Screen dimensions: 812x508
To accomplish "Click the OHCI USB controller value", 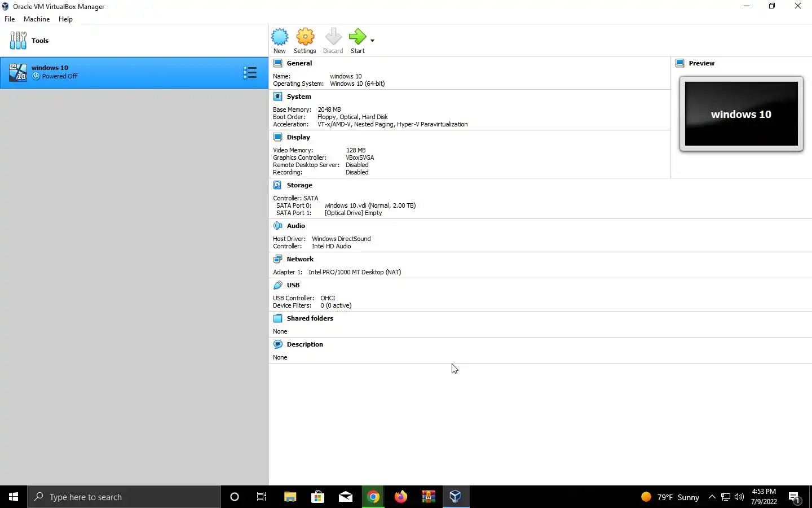I will pos(328,298).
